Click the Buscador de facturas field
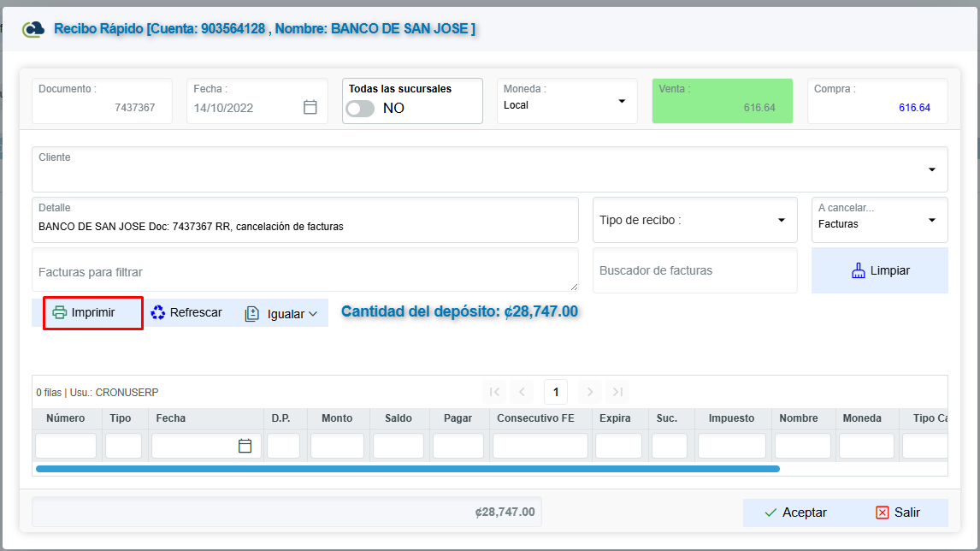Image resolution: width=980 pixels, height=551 pixels. (694, 270)
